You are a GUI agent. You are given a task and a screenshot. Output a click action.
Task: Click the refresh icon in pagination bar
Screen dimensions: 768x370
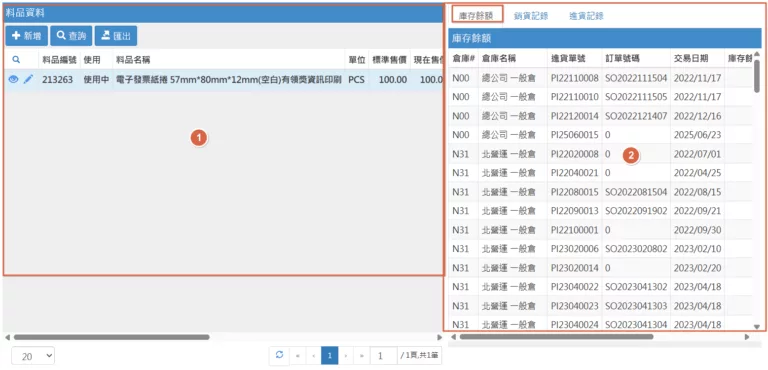tap(279, 355)
